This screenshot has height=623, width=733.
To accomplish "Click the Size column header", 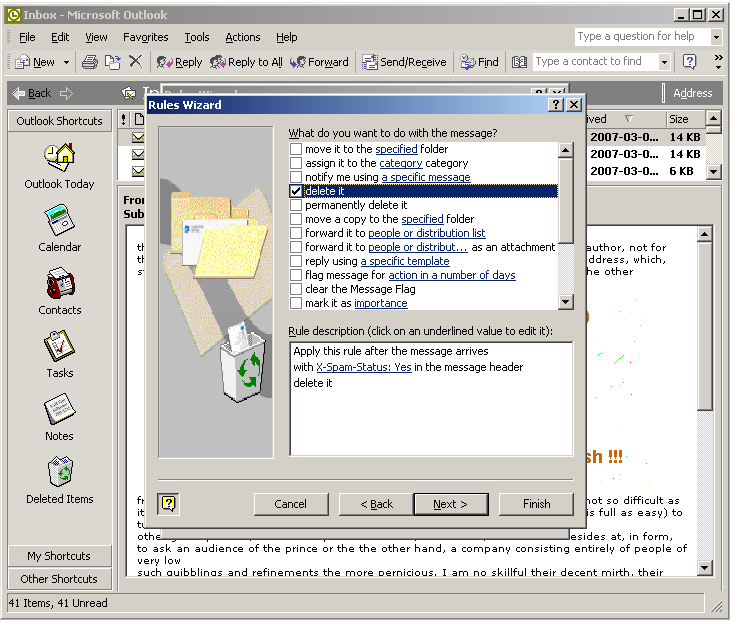I will coord(685,119).
